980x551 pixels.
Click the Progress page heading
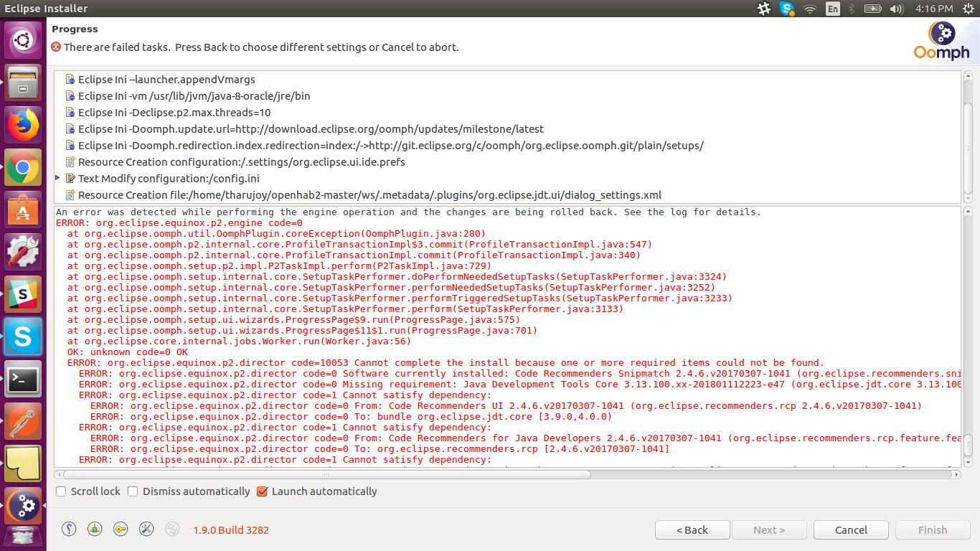75,29
